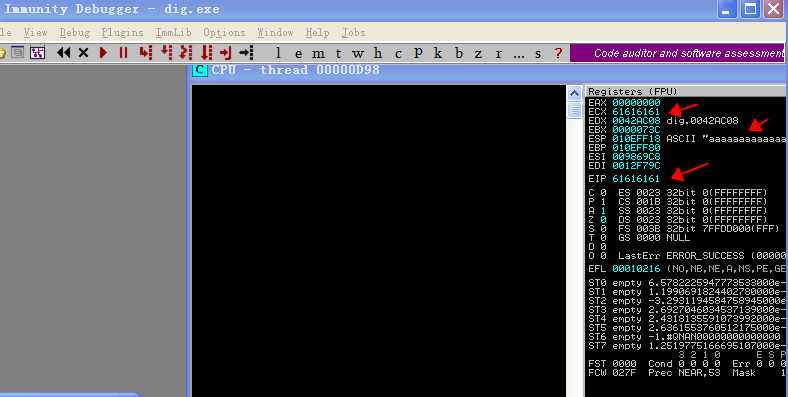
Task: Open the Debug menu
Action: [74, 32]
